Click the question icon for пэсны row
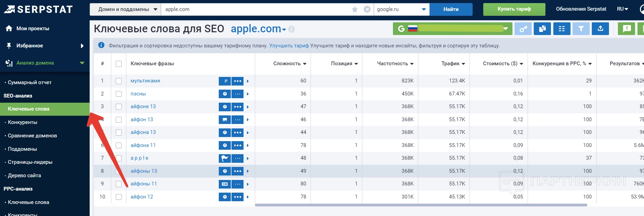 point(225,94)
